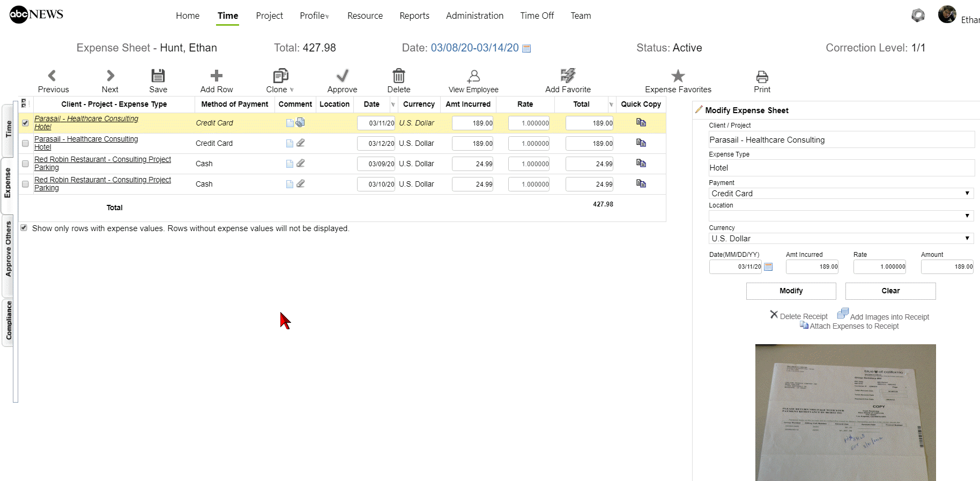This screenshot has height=481, width=980.
Task: Approve the expense sheet
Action: [342, 81]
